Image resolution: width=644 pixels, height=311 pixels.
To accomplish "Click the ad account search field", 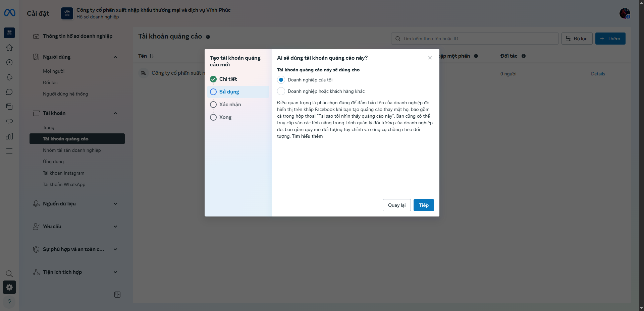I will [x=475, y=39].
